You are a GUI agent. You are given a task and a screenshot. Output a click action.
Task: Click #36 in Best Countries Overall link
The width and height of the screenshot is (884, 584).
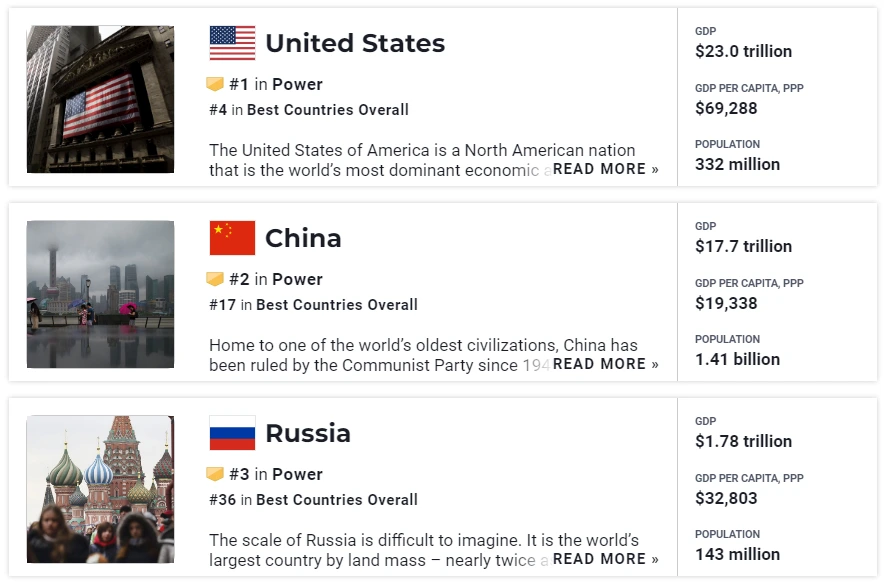(313, 499)
